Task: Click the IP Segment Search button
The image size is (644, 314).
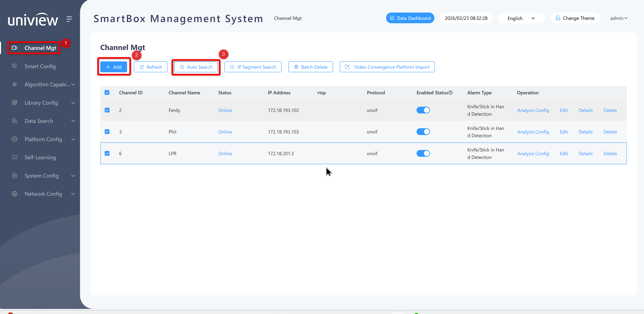Action: pyautogui.click(x=253, y=67)
